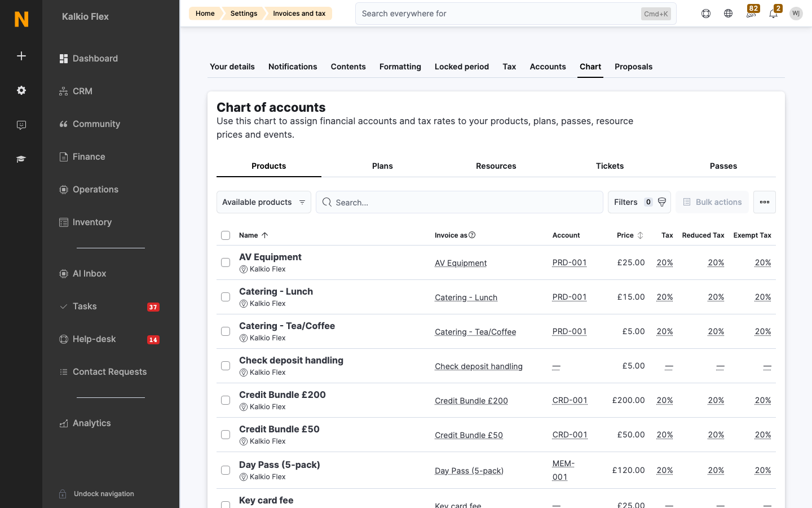Switch to the Resources tab
Viewport: 812px width, 508px height.
pyautogui.click(x=496, y=166)
